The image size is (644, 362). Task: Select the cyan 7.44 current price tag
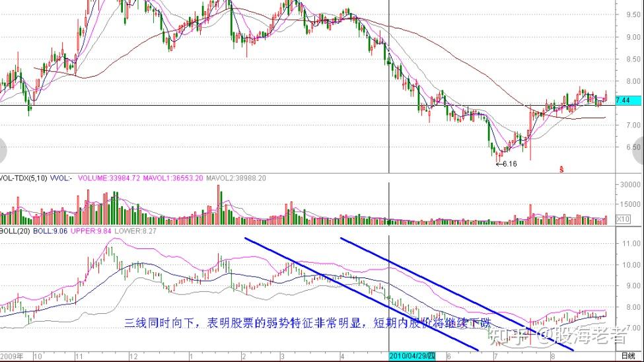point(628,100)
